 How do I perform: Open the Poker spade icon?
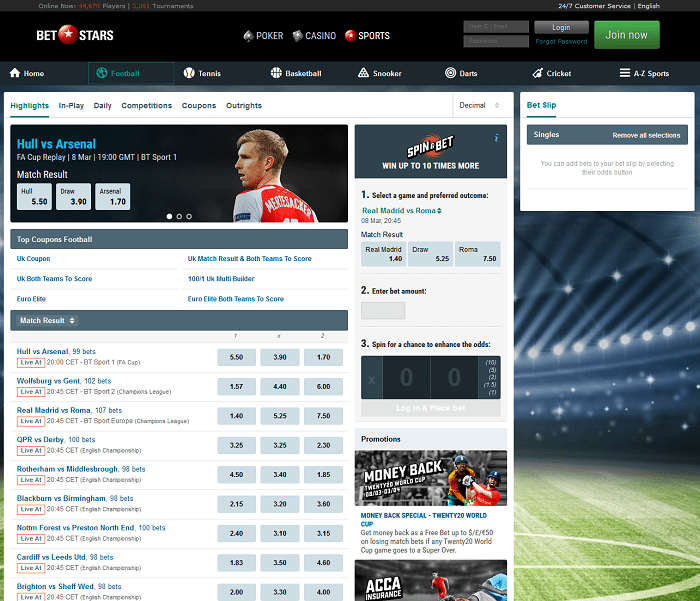point(248,36)
